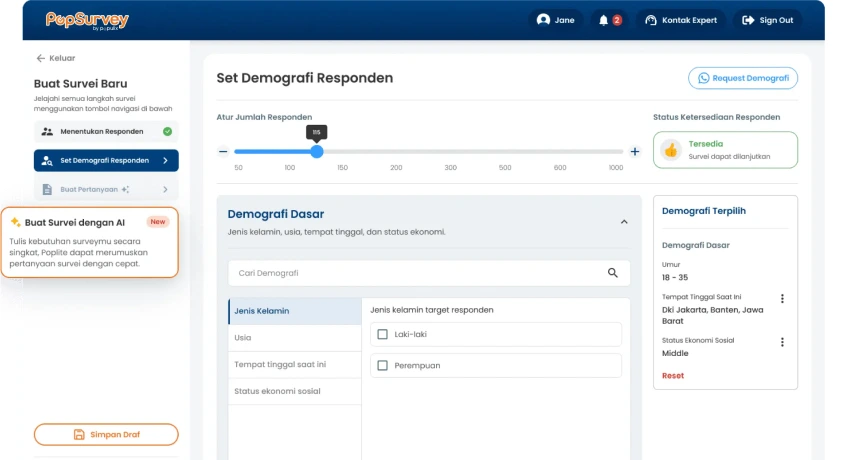Check the Perempuan checkbox
The height and width of the screenshot is (460, 847).
(382, 366)
